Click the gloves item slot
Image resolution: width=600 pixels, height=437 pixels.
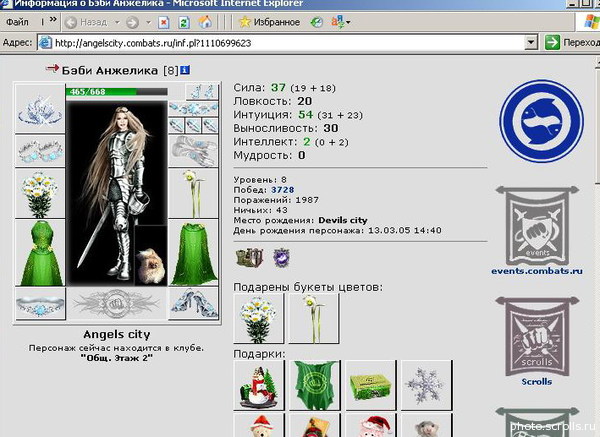point(194,151)
